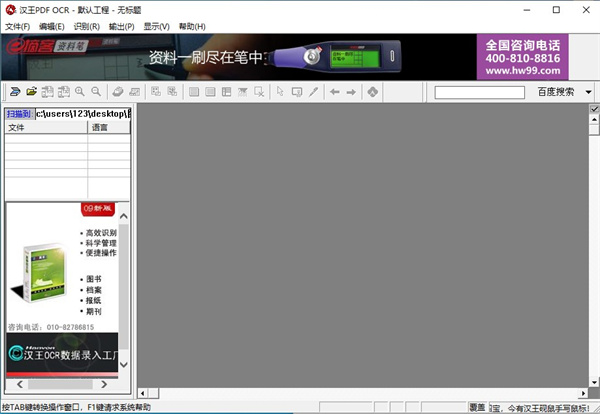Click the zoom in magnifier icon
Viewport: 600px width, 414px height.
(80, 92)
